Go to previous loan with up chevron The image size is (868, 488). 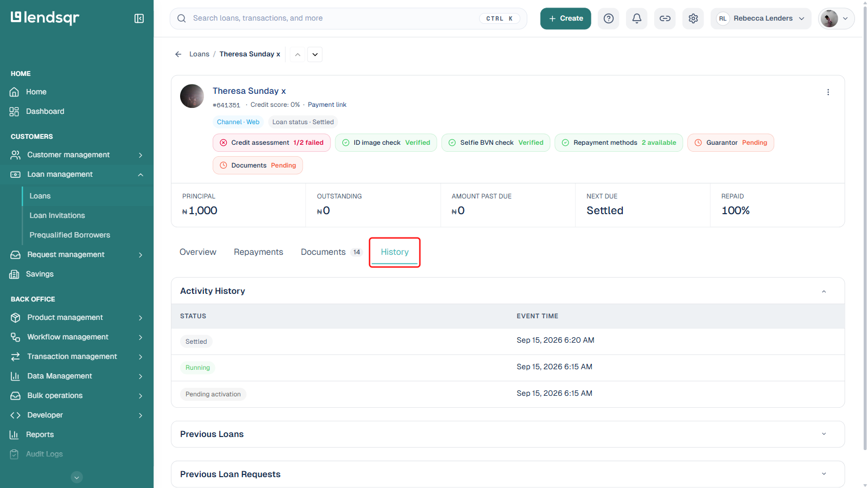point(297,54)
